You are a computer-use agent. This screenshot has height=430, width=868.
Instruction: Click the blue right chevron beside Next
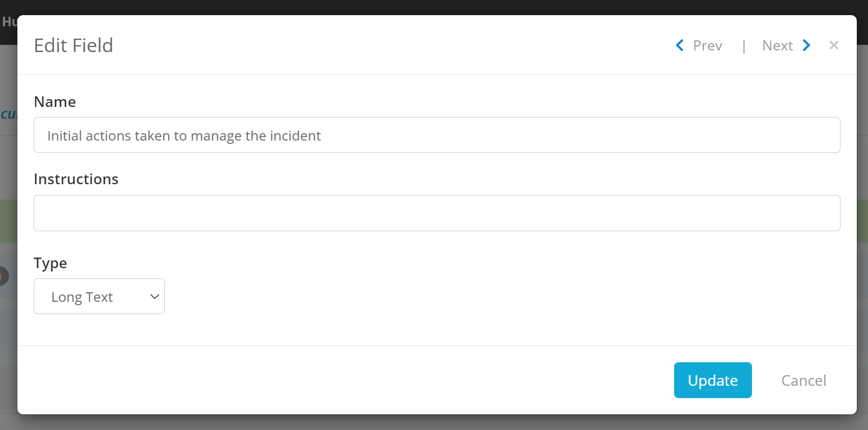click(806, 45)
